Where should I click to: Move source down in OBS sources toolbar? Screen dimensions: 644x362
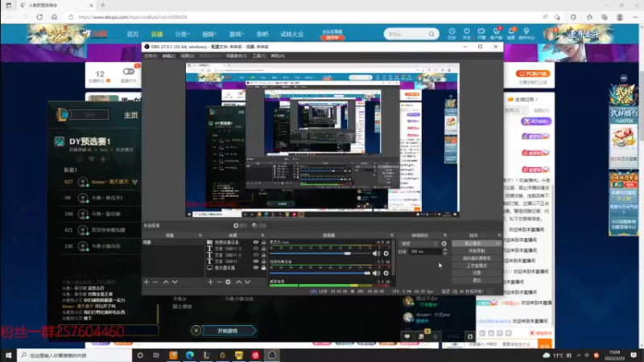pyautogui.click(x=247, y=282)
